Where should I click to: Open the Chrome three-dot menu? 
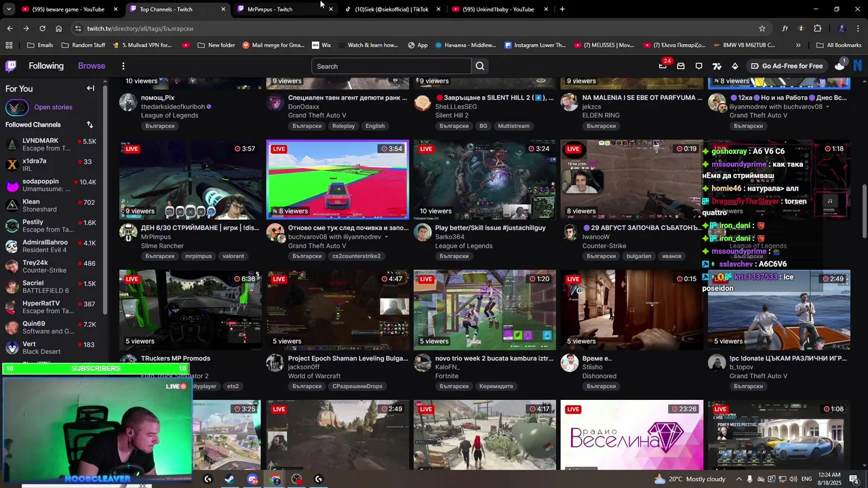pos(858,28)
